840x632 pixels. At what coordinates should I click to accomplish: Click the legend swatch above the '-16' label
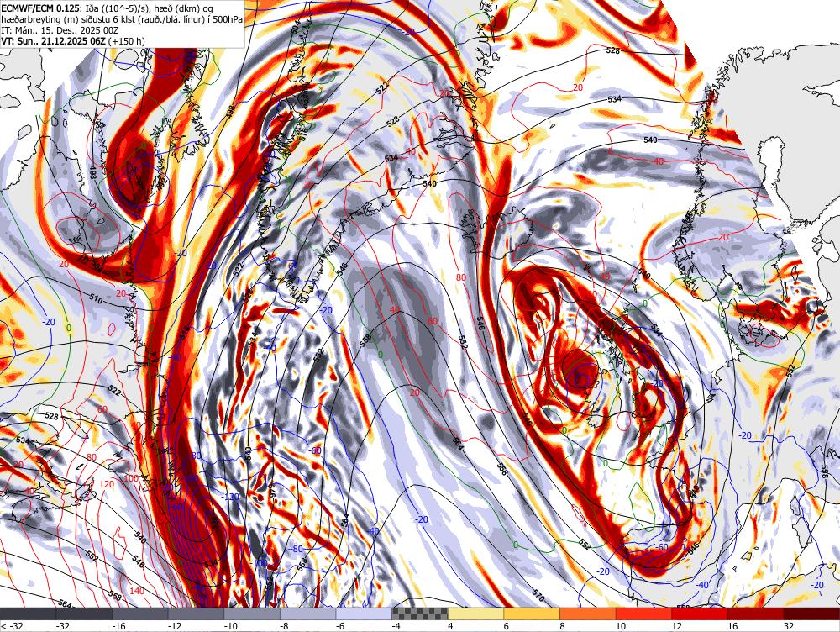click(139, 614)
